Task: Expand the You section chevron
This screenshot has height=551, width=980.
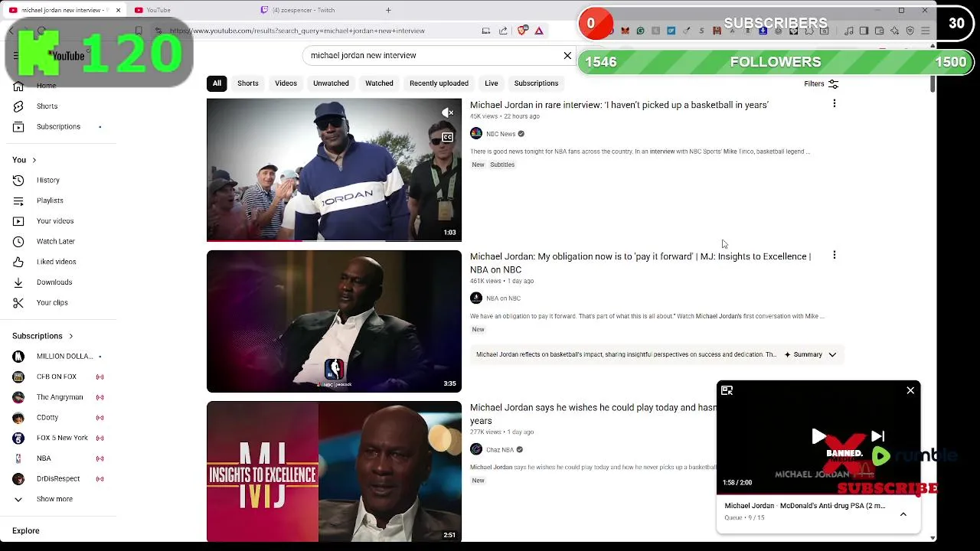Action: 34,160
